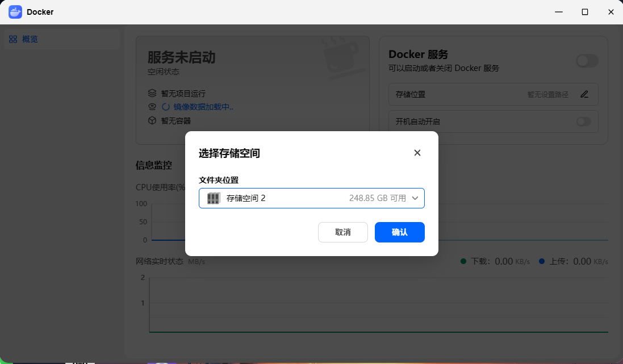Click the 暂无项目运行 layers icon
This screenshot has height=364, width=623.
(152, 93)
